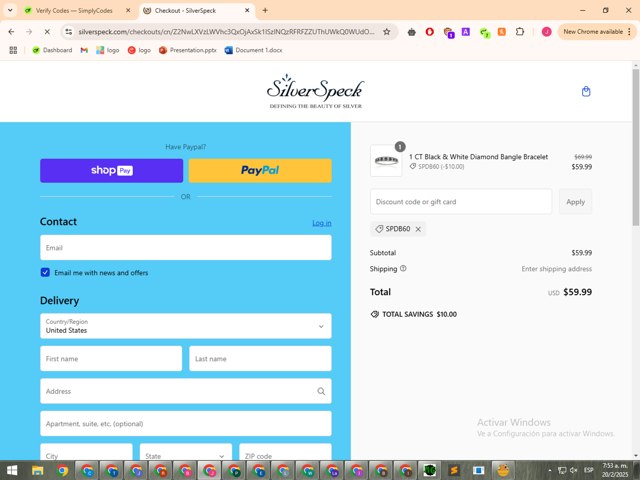The image size is (640, 480).
Task: Click the orange S extension icon
Action: tap(502, 31)
